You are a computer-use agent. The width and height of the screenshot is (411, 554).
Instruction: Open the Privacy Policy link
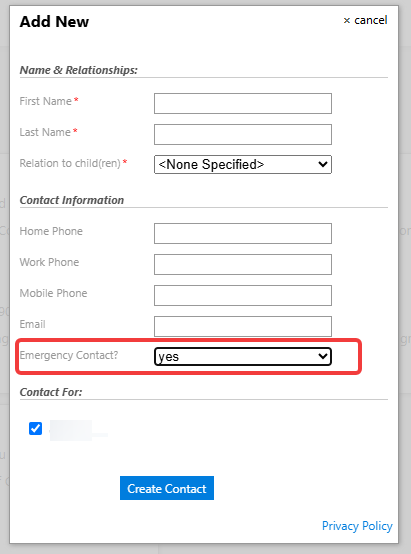[357, 526]
